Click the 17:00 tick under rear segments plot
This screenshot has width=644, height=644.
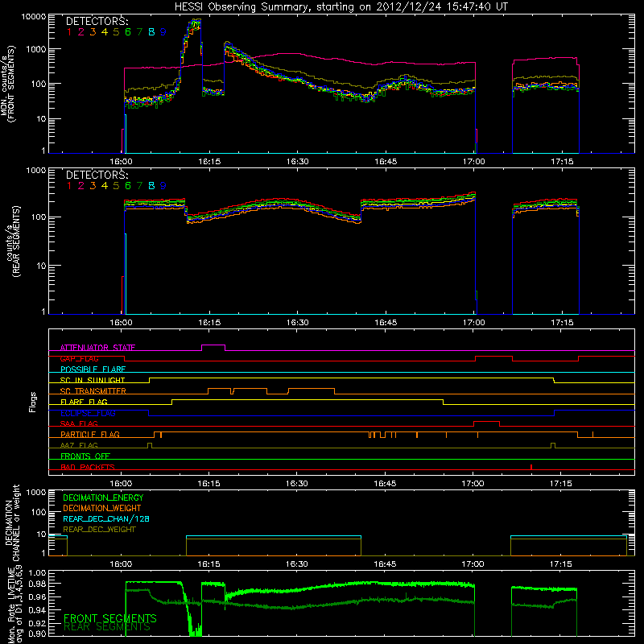(x=474, y=323)
